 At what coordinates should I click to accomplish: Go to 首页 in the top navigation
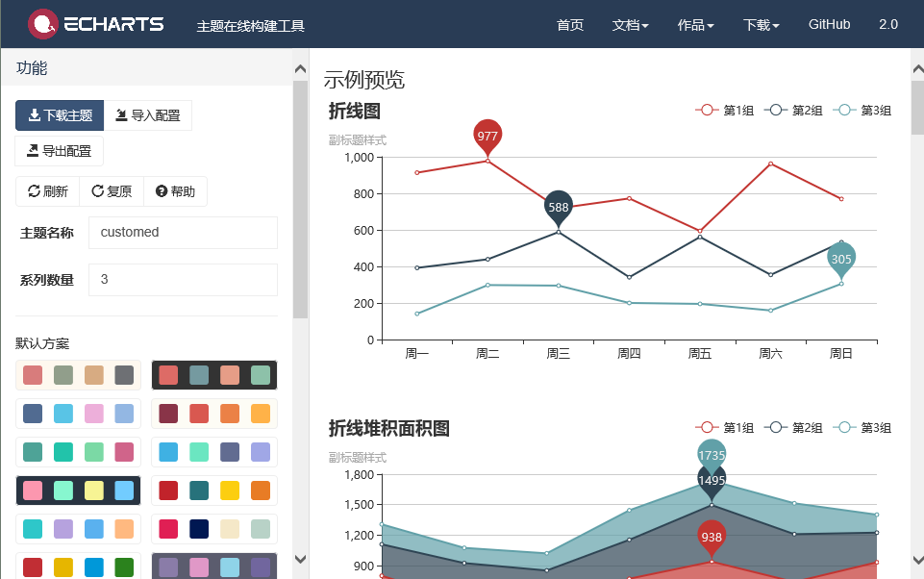coord(570,25)
